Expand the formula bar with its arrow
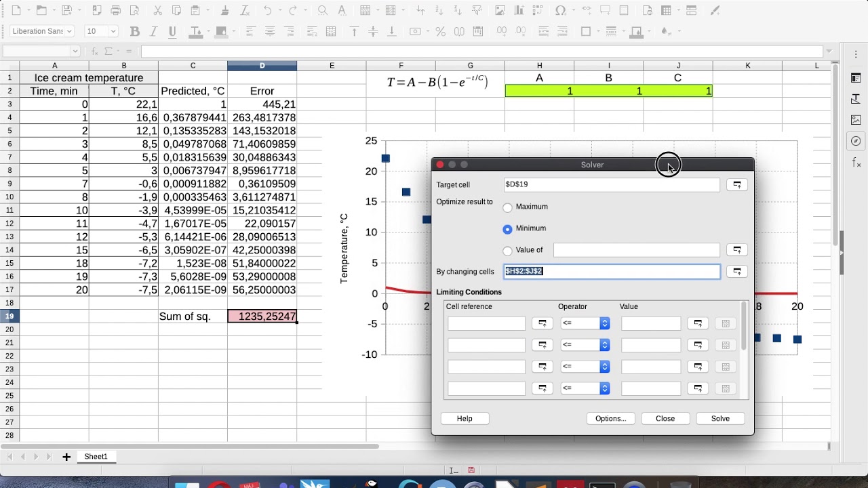 [829, 52]
